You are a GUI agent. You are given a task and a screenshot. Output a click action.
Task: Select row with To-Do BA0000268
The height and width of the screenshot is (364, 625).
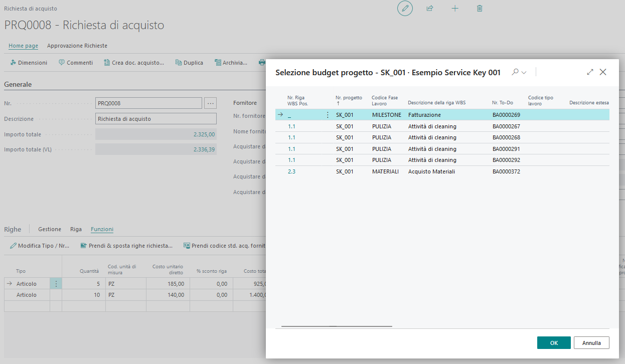pyautogui.click(x=442, y=137)
